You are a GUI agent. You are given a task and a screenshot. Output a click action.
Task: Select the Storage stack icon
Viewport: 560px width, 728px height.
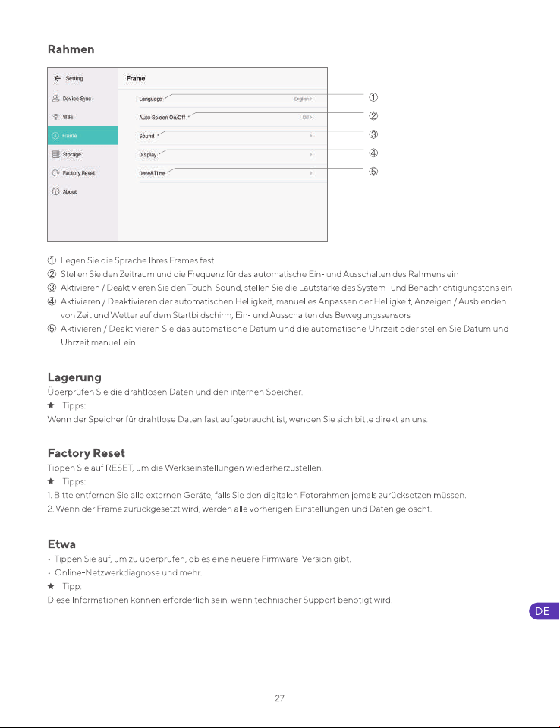pyautogui.click(x=55, y=154)
